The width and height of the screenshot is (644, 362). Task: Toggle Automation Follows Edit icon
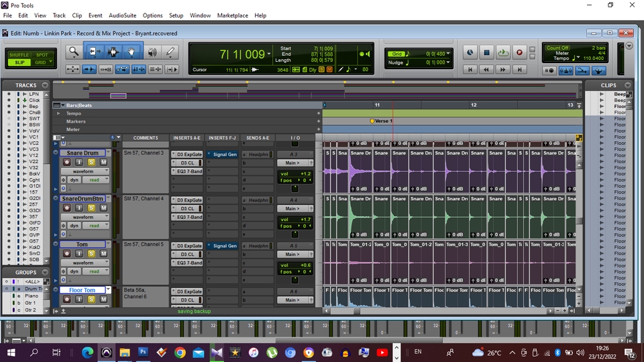(x=122, y=70)
